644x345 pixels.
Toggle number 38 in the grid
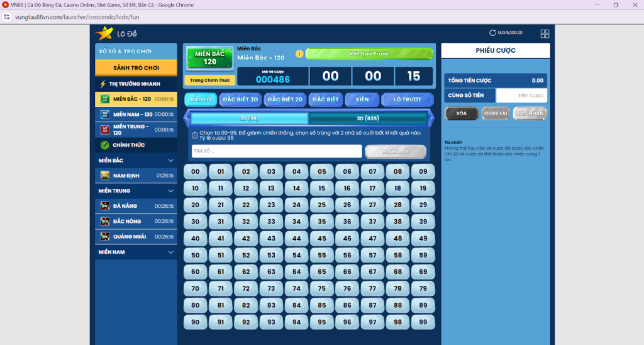397,222
